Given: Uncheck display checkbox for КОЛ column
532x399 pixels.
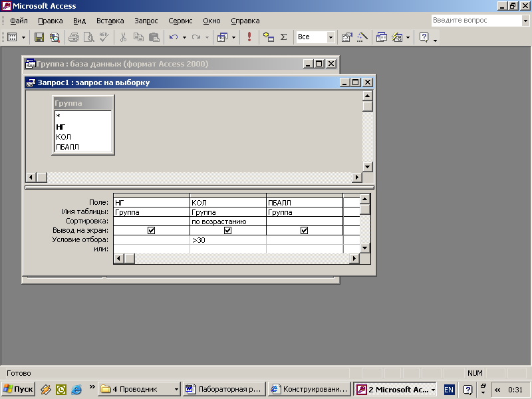Looking at the screenshot, I should pyautogui.click(x=227, y=231).
